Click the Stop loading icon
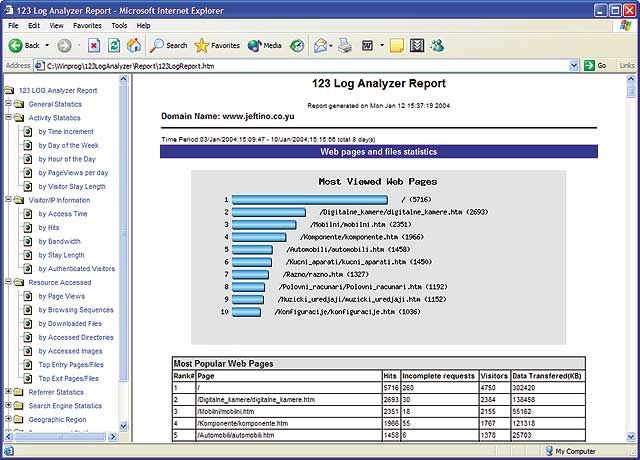640x460 pixels. [x=94, y=45]
